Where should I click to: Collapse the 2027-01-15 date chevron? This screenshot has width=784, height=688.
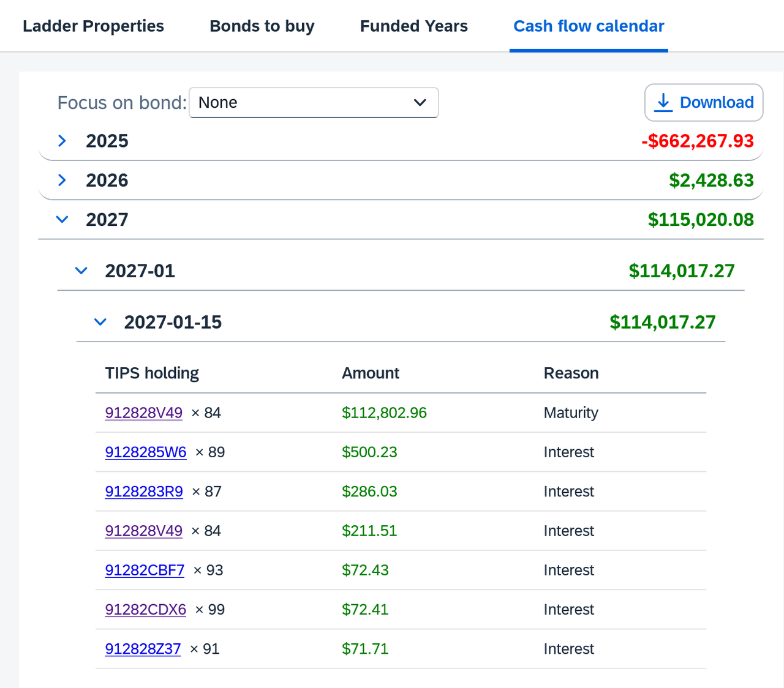tap(100, 322)
